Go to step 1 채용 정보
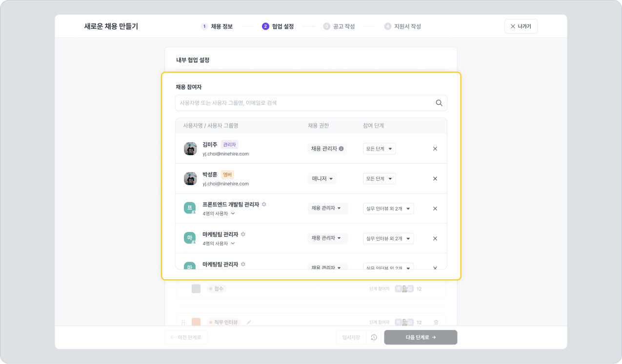This screenshot has width=622, height=364. [x=217, y=26]
